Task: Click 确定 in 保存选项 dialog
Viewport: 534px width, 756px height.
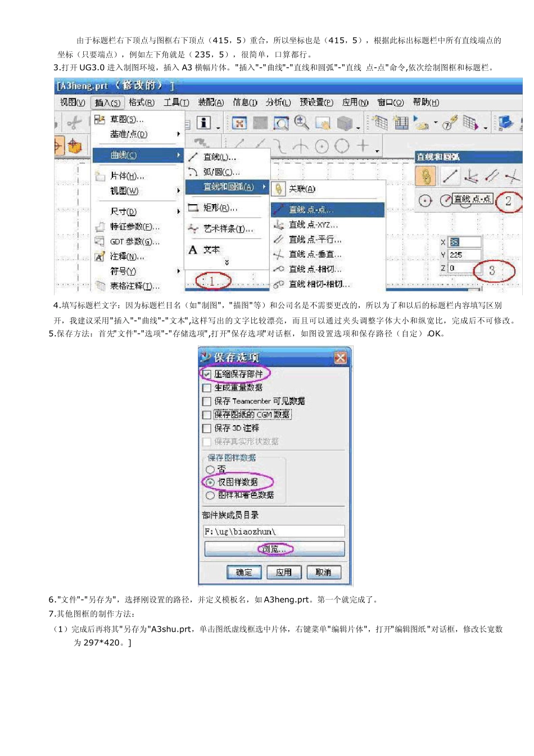Action: coord(243,573)
